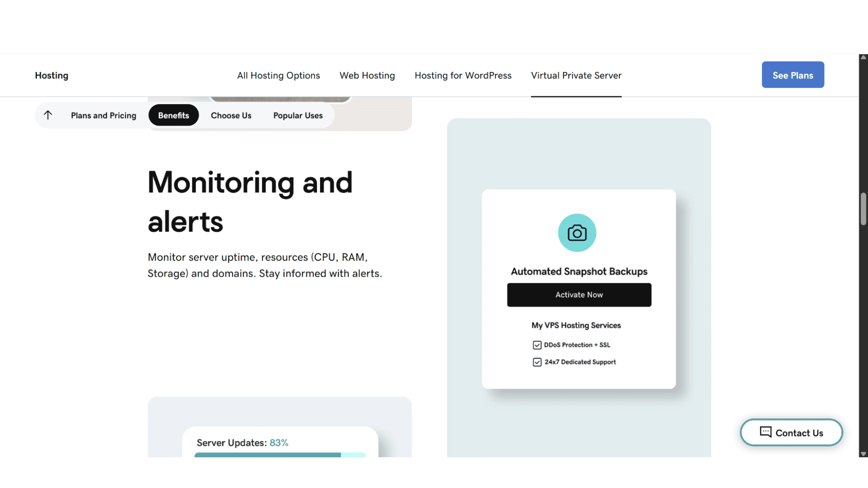The width and height of the screenshot is (868, 488).
Task: Click the Activate Now button
Action: coord(579,295)
